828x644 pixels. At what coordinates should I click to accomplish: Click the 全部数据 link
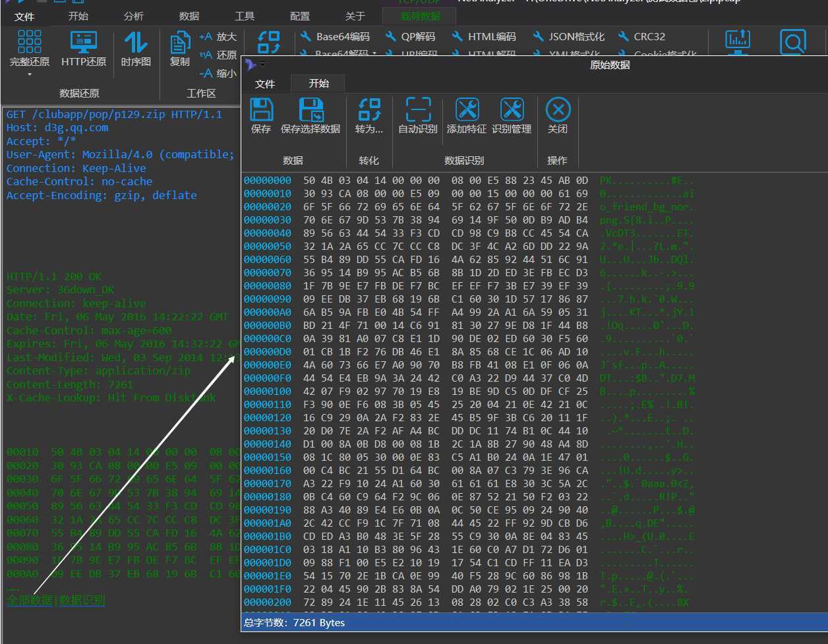pos(30,600)
